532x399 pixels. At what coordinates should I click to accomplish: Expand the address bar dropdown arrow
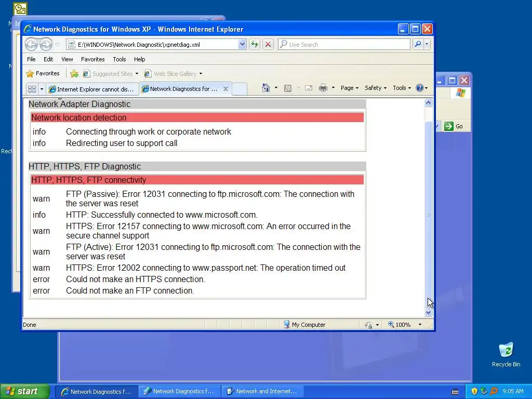tap(242, 45)
